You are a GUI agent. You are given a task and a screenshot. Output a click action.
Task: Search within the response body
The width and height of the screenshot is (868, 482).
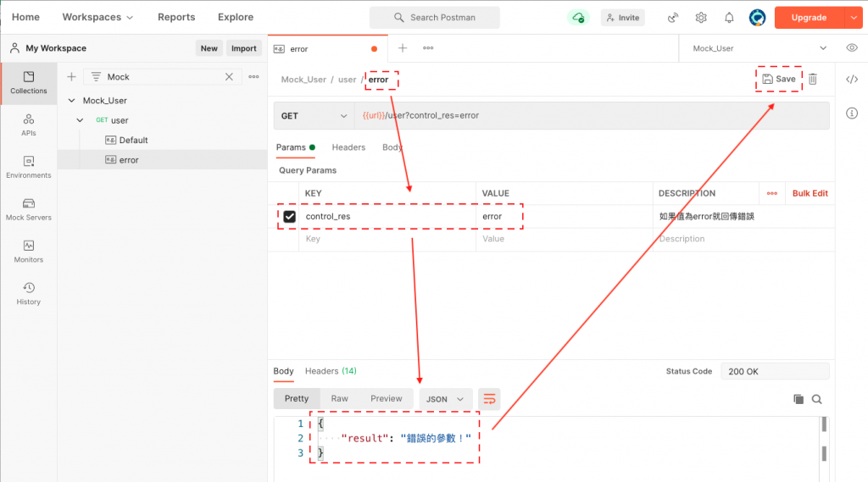[816, 399]
